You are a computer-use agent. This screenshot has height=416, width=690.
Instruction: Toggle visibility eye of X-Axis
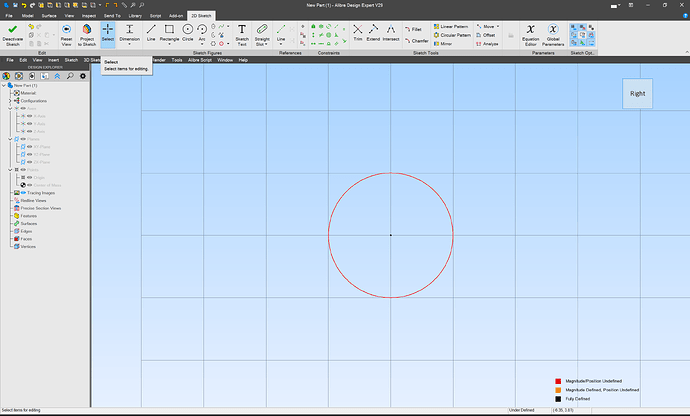tap(29, 116)
